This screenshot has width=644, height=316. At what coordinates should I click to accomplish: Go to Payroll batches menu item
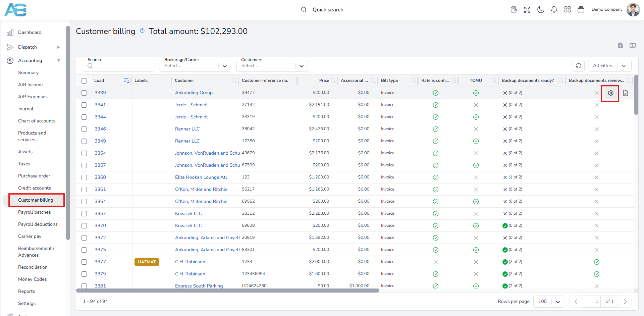(x=35, y=212)
